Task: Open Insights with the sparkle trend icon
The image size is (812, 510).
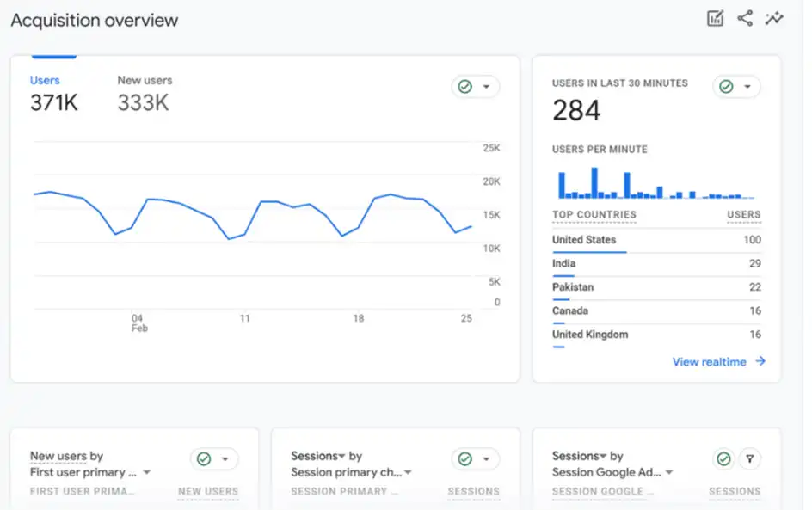Action: pyautogui.click(x=773, y=17)
